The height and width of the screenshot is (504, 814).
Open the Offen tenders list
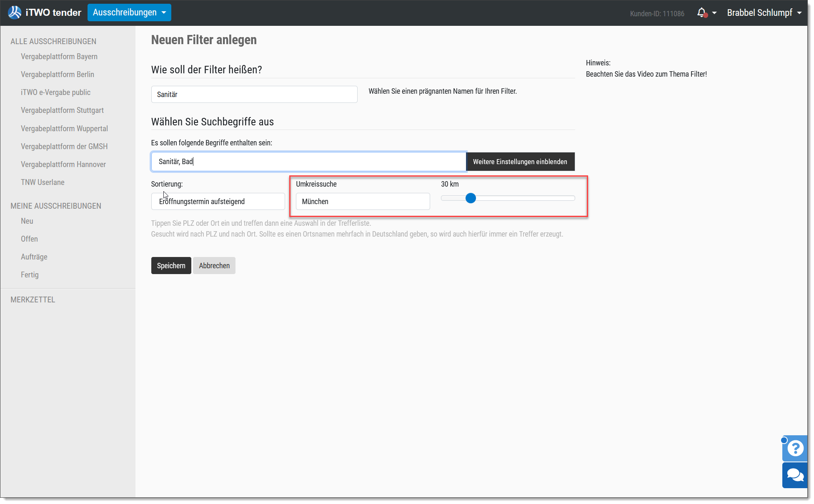pyautogui.click(x=29, y=239)
